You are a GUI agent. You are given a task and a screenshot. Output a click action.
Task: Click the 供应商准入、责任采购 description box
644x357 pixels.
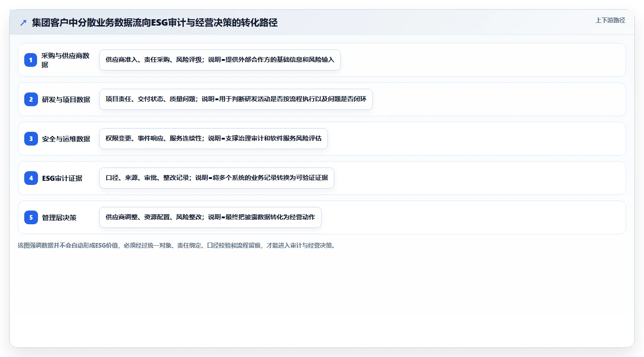220,60
